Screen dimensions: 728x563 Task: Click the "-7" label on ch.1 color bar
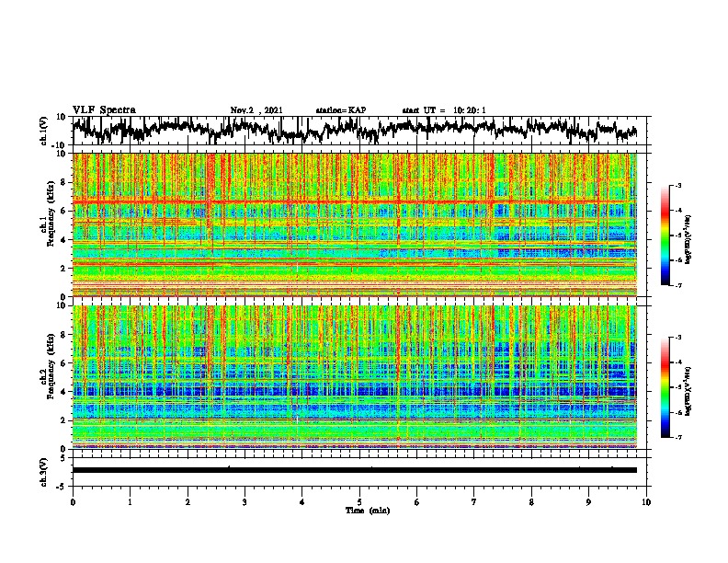point(678,285)
